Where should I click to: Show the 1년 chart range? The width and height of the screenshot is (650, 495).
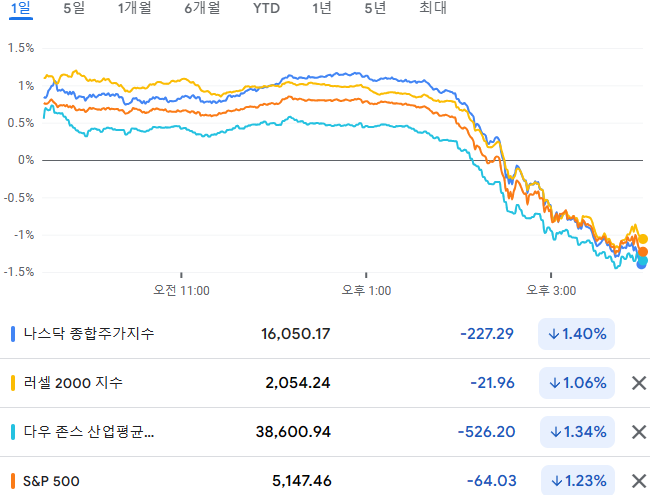[322, 8]
